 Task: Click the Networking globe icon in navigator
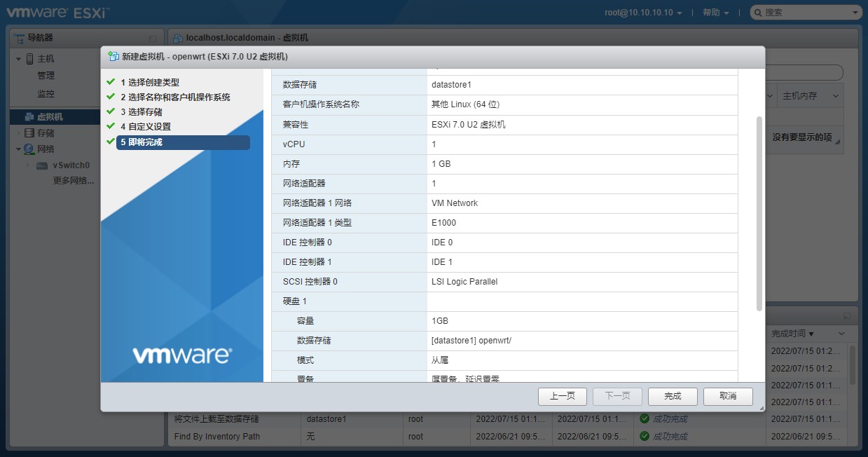tap(29, 149)
